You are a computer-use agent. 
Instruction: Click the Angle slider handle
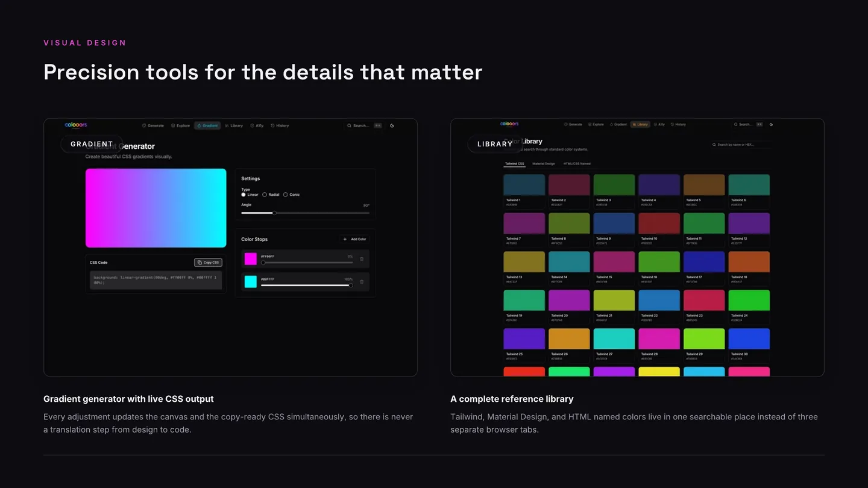click(274, 213)
